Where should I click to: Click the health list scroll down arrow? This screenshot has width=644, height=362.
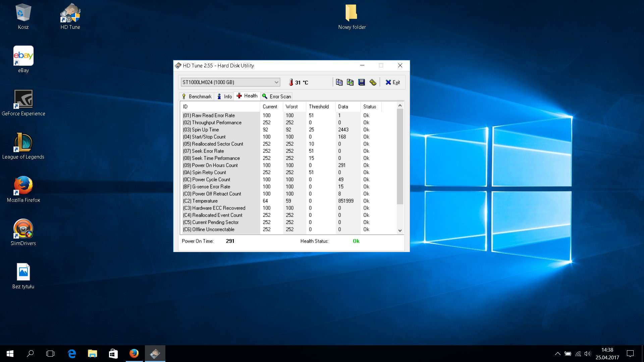pyautogui.click(x=400, y=231)
